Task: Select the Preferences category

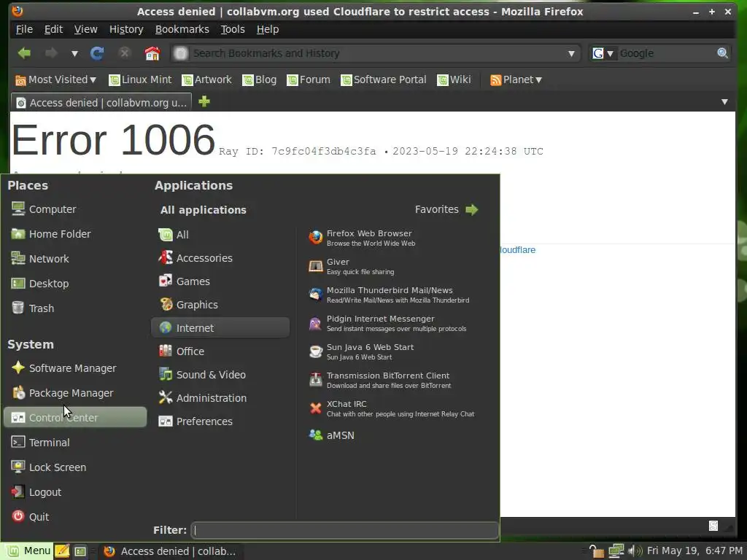Action: pos(220,421)
